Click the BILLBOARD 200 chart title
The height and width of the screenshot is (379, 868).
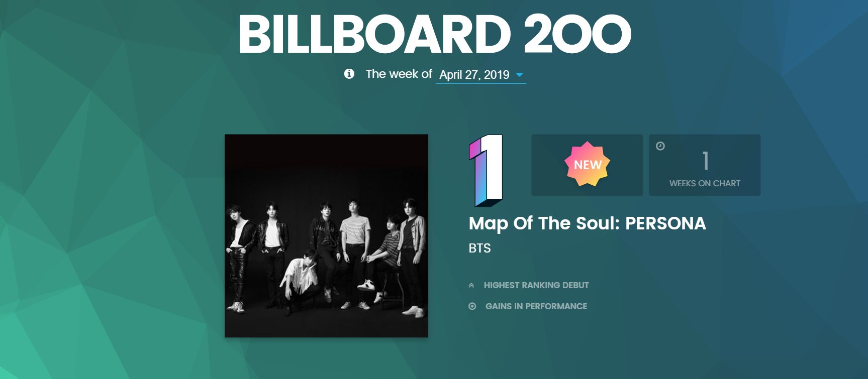click(x=434, y=34)
